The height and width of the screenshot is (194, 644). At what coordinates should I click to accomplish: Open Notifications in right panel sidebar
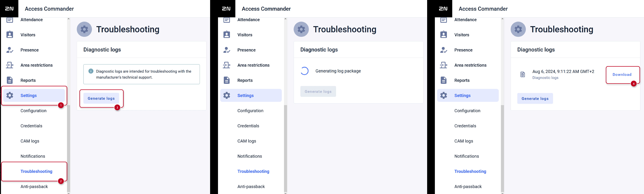tap(467, 156)
